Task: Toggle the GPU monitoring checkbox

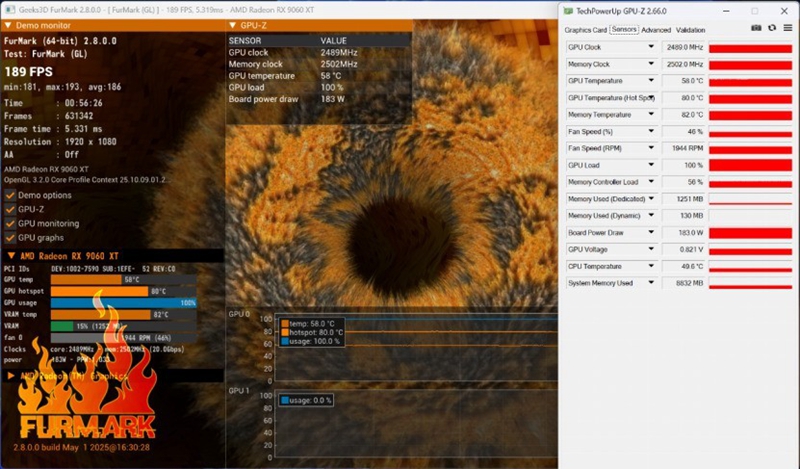Action: pos(10,224)
